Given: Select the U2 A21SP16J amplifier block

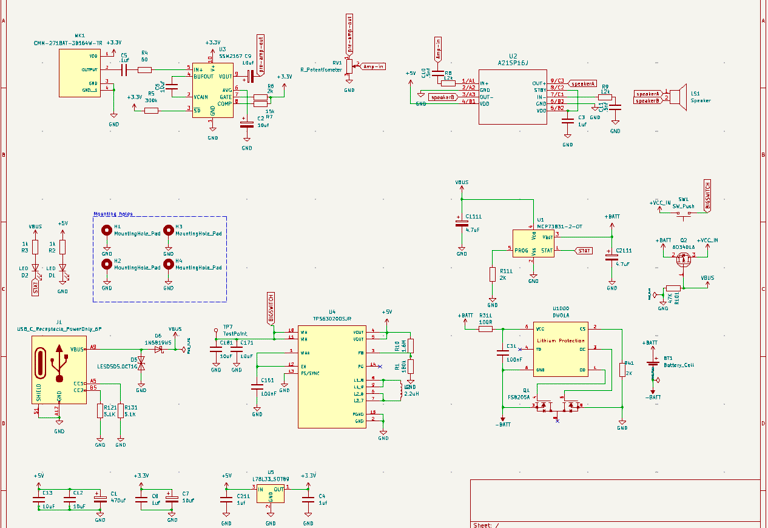Looking at the screenshot, I should point(513,96).
